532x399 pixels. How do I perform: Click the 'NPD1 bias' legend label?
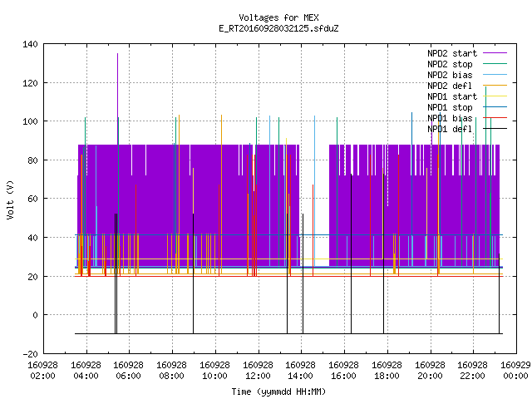click(450, 118)
